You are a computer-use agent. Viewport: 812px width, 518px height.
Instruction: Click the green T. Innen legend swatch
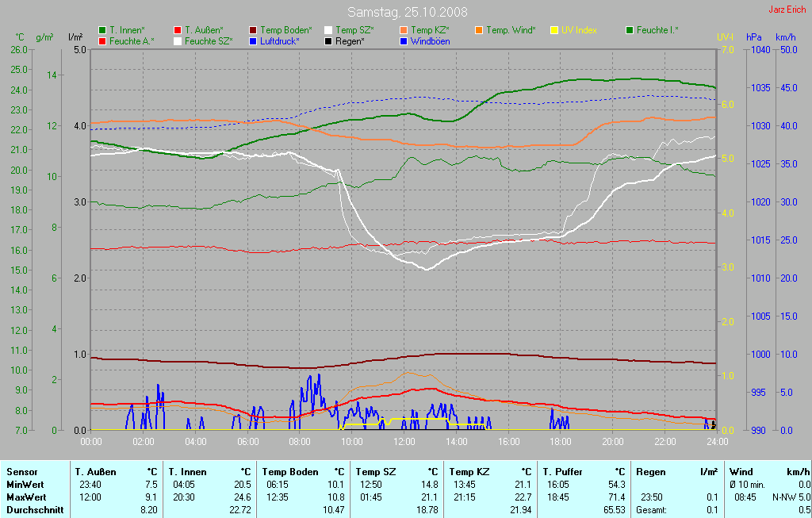pyautogui.click(x=102, y=30)
